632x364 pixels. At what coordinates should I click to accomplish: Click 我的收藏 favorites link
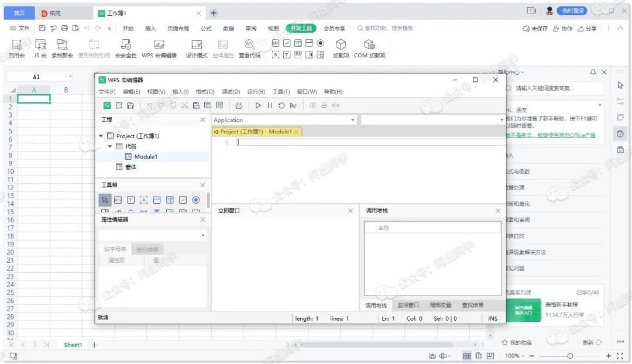(517, 342)
